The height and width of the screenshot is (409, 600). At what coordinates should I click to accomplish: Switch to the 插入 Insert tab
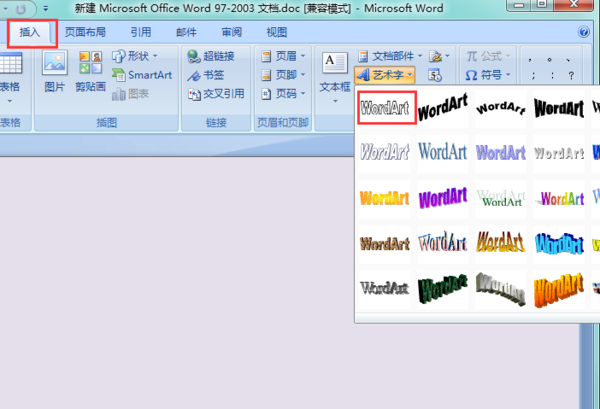coord(30,32)
